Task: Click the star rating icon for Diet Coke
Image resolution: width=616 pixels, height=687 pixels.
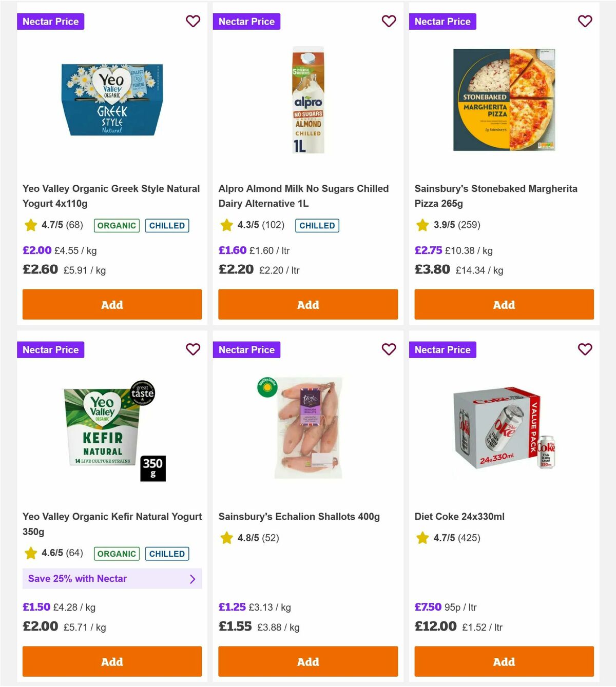Action: click(422, 538)
